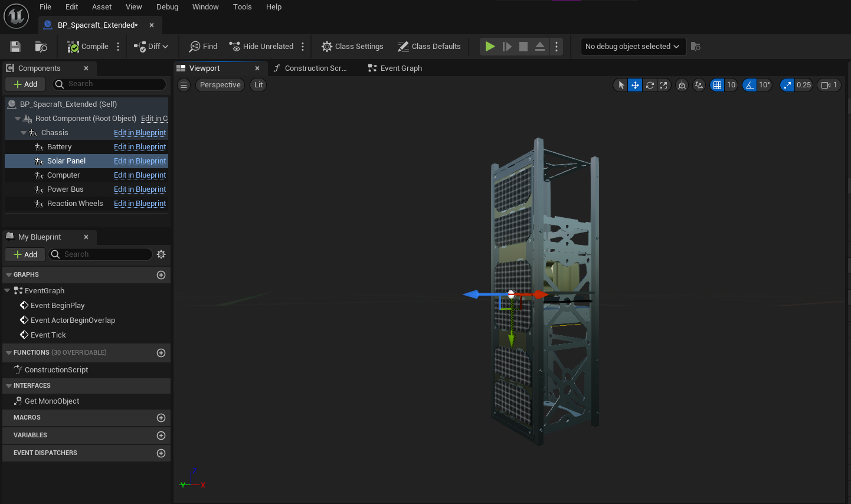This screenshot has width=851, height=504.
Task: Add a new macro with plus icon
Action: 161,418
